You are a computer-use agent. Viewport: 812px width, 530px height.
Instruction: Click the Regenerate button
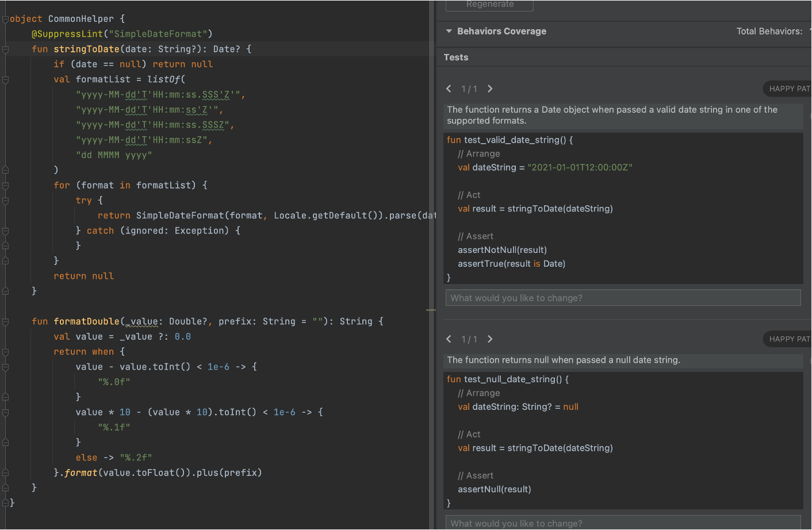click(489, 5)
